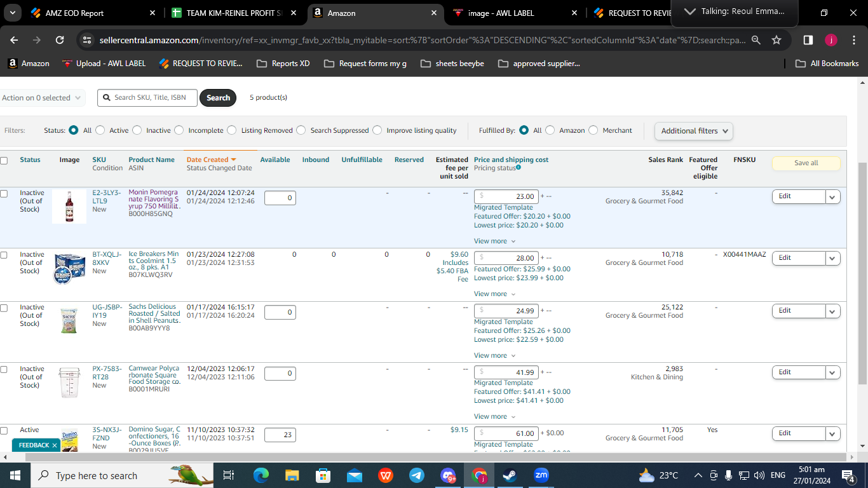Bookmark this page with the star
The height and width of the screenshot is (488, 868).
(776, 40)
